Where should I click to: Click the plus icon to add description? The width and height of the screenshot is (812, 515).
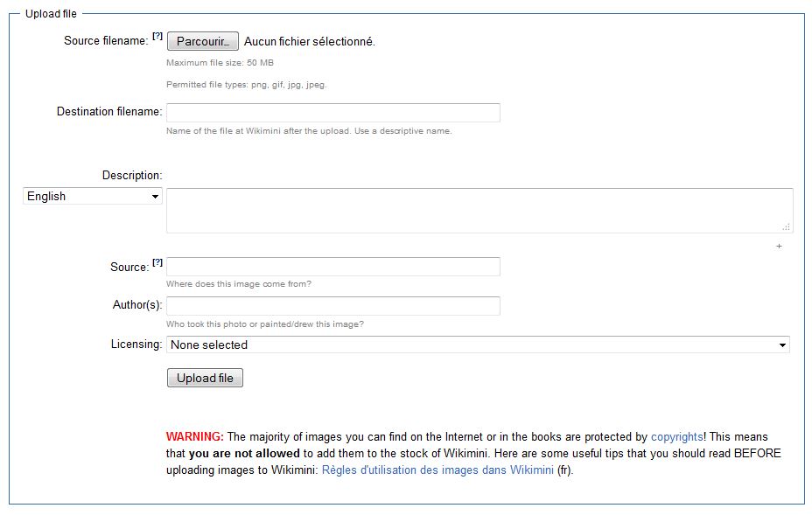coord(779,247)
